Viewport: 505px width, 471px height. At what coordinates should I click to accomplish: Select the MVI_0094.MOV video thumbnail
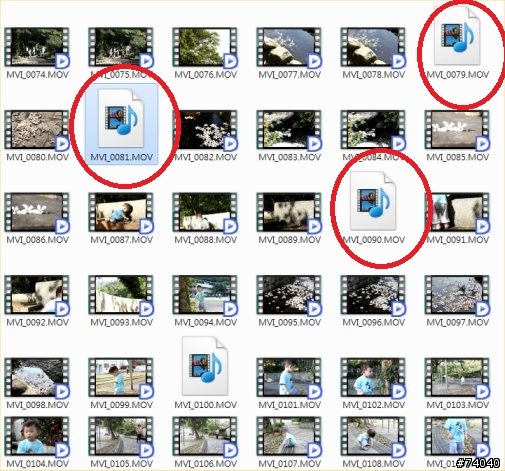click(205, 295)
